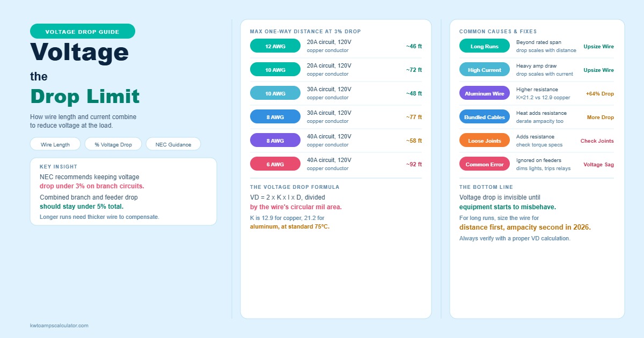
Task: Open the kwtoampscalculator.com link
Action: tap(59, 326)
